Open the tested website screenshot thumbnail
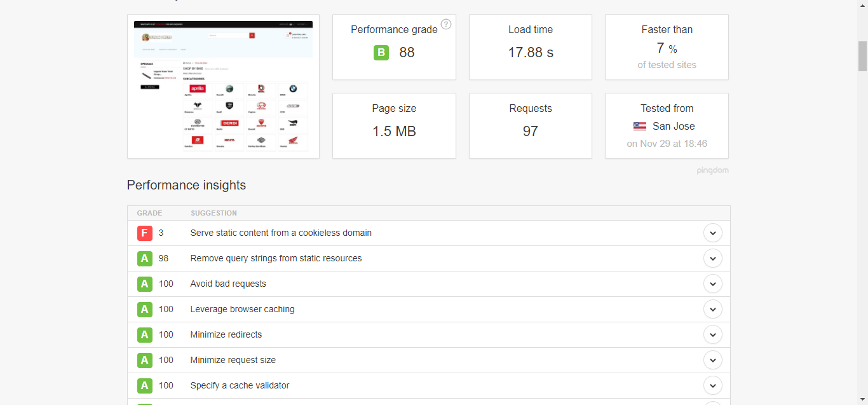The height and width of the screenshot is (405, 868). [223, 86]
